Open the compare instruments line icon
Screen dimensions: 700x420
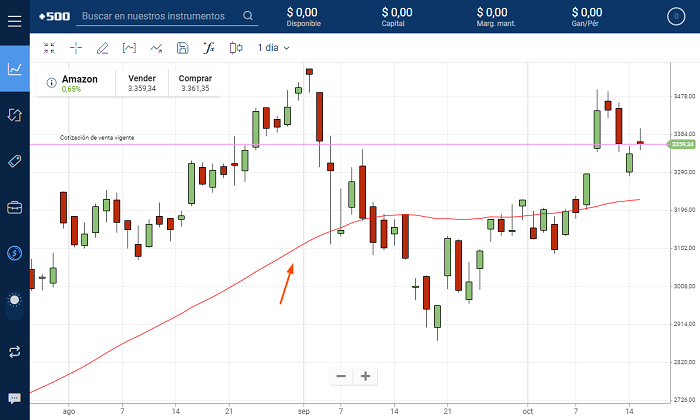156,48
